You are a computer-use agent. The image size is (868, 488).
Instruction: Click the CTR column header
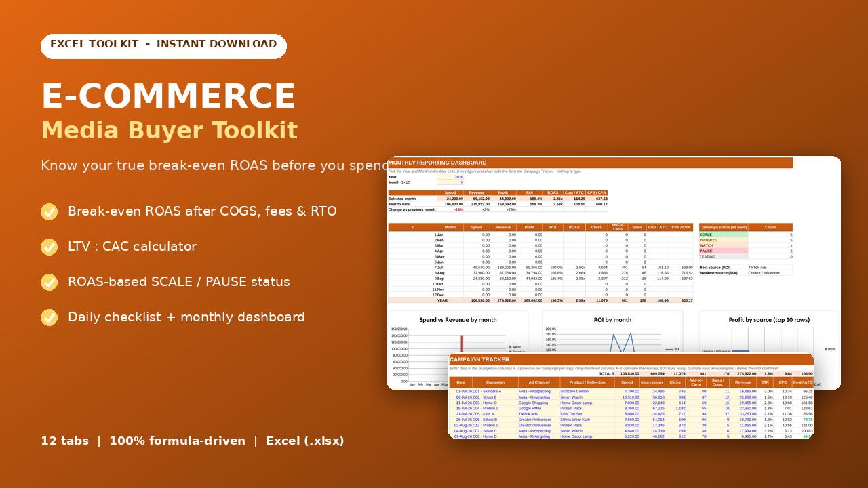tap(765, 382)
